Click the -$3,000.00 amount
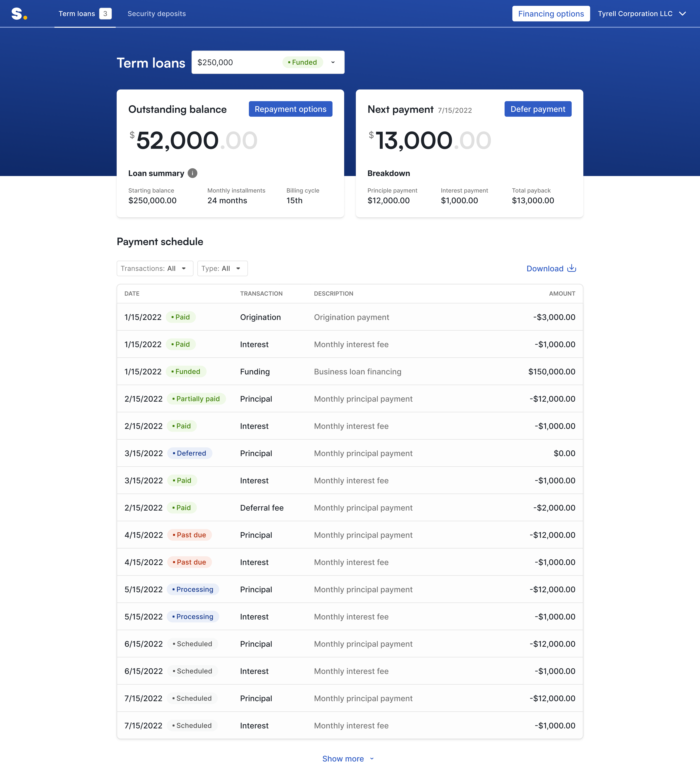This screenshot has height=778, width=700. (554, 317)
